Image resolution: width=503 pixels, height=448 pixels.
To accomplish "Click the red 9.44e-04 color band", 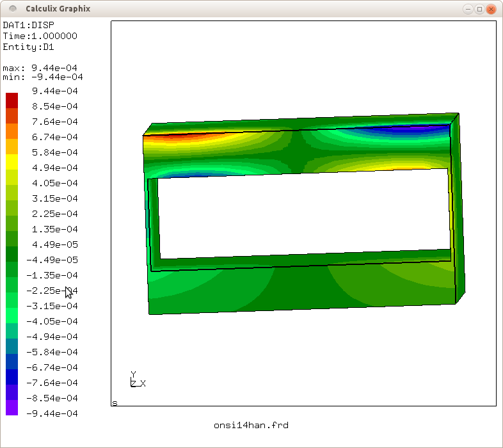I will (x=12, y=100).
